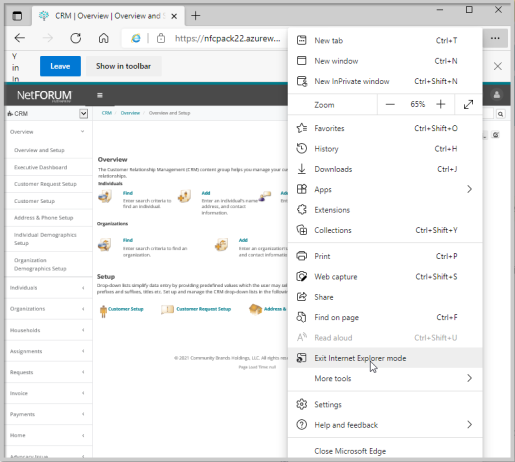Click the Address setup house icon
The image size is (515, 462).
coord(255,309)
